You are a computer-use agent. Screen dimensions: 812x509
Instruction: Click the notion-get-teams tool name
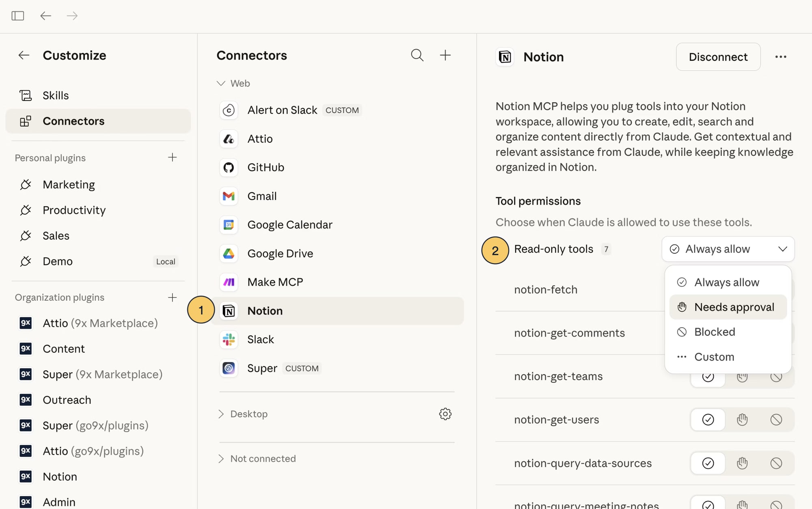click(558, 376)
